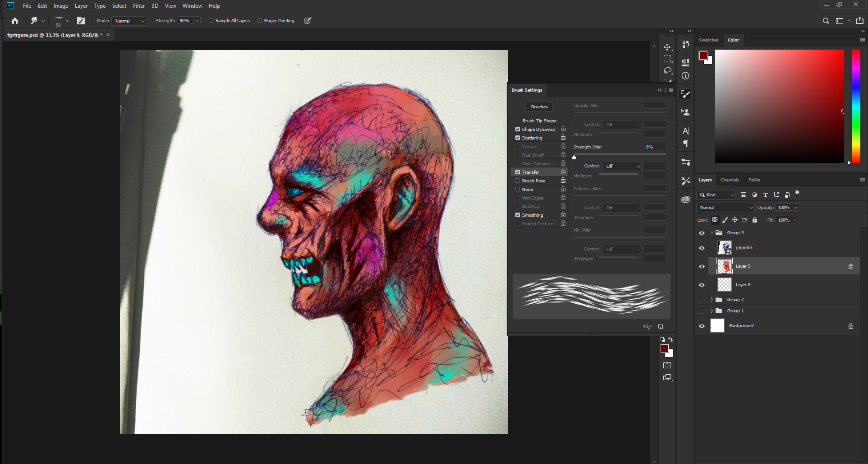Open the Creative Cloud Libraries panel icon
Image resolution: width=868 pixels, height=464 pixels.
pyautogui.click(x=685, y=200)
